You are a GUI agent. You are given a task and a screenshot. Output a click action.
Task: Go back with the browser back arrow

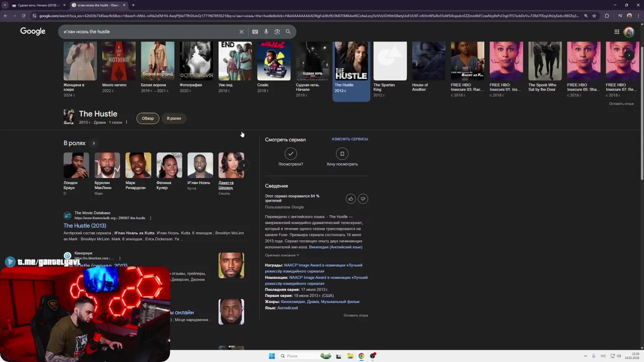tap(6, 16)
